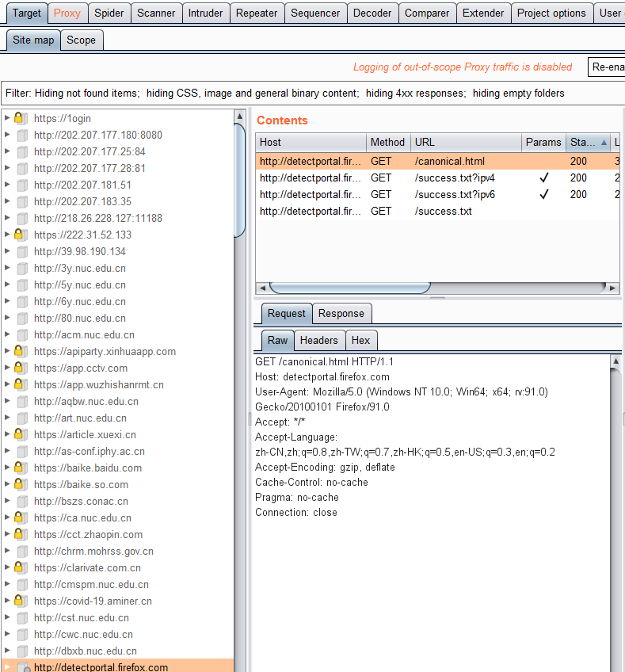Open the Sequencer tab

pos(315,13)
